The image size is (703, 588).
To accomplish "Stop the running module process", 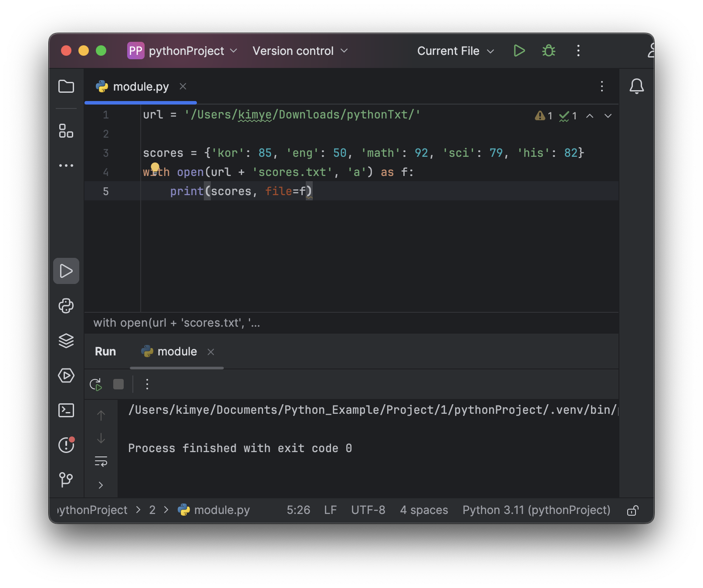I will (x=118, y=384).
